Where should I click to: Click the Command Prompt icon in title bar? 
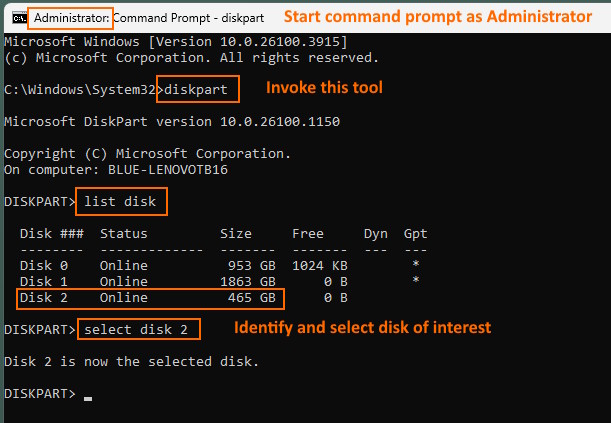pyautogui.click(x=19, y=18)
